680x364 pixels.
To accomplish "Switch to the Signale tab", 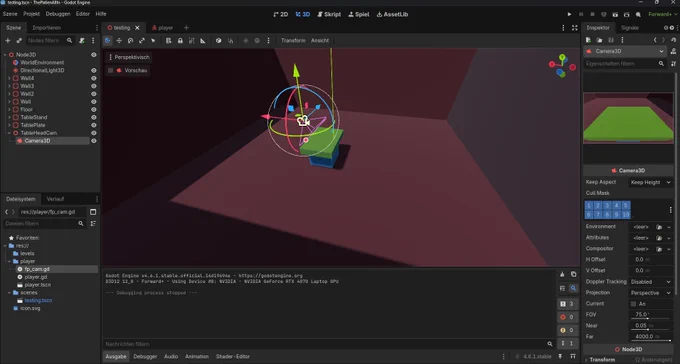I will pyautogui.click(x=630, y=28).
